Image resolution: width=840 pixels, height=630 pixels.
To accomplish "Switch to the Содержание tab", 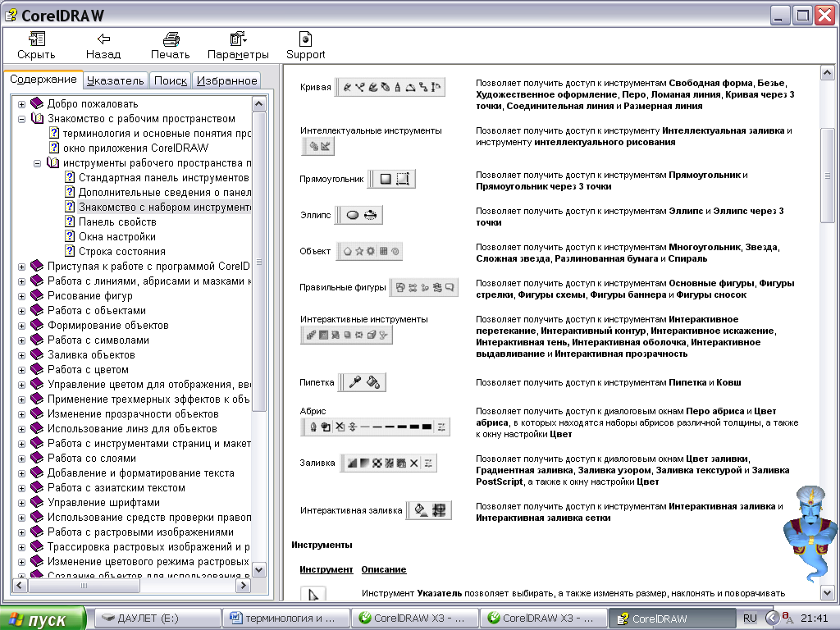I will 43,80.
